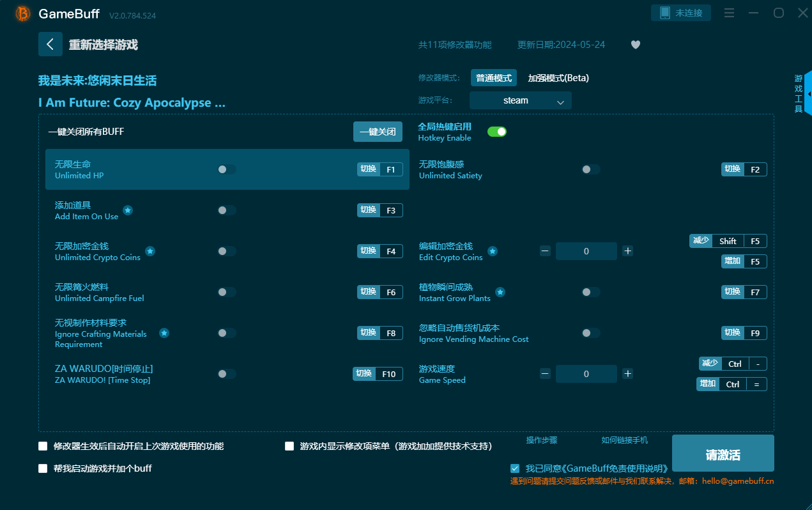812x510 pixels.
Task: Check launch game and add buff checkbox
Action: tap(43, 468)
